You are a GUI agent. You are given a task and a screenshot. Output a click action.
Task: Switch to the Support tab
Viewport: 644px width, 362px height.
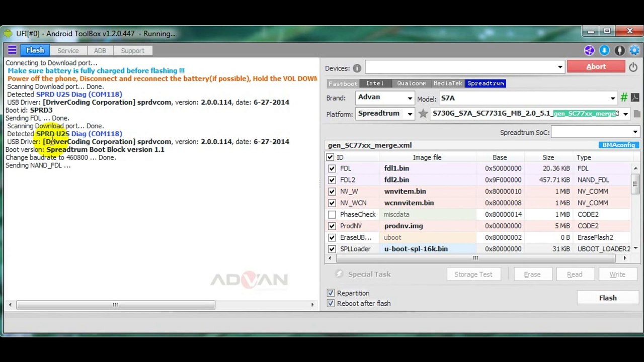pyautogui.click(x=133, y=51)
